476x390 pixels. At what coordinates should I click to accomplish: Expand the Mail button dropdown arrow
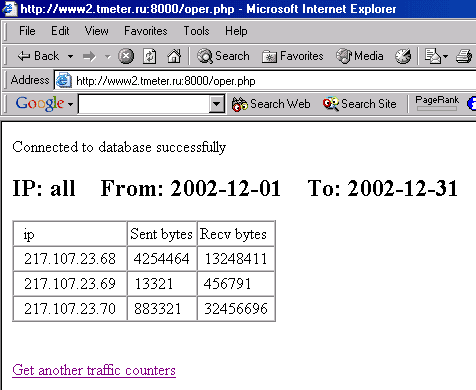point(445,56)
